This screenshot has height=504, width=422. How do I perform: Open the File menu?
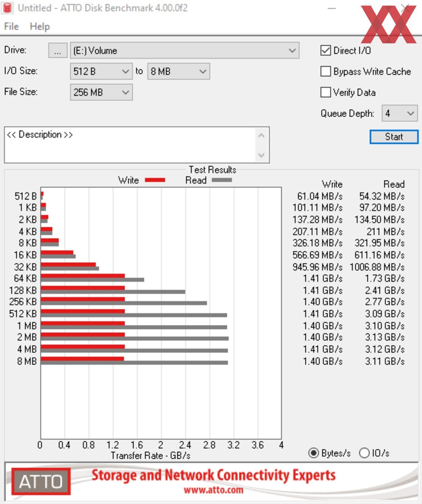pyautogui.click(x=11, y=26)
